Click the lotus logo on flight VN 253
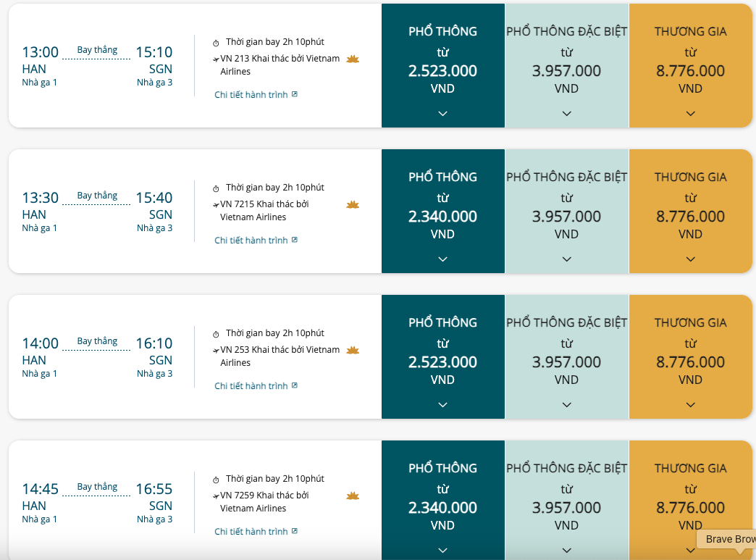 353,351
